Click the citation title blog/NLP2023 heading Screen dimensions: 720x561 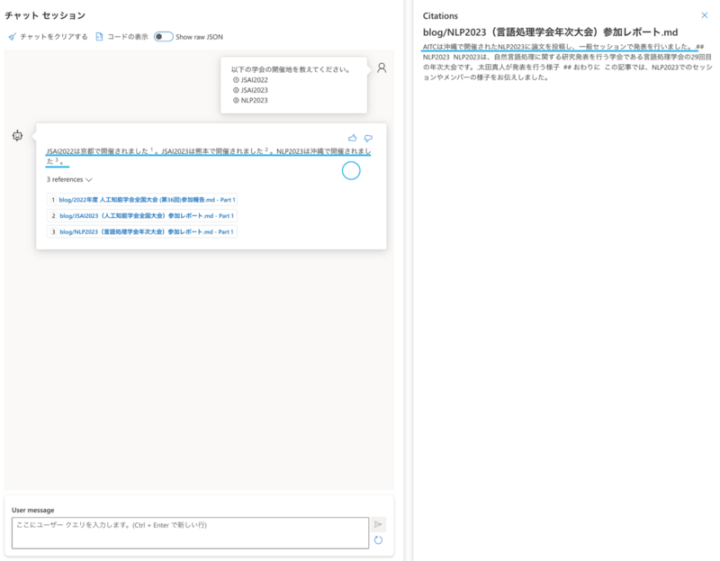(x=550, y=32)
